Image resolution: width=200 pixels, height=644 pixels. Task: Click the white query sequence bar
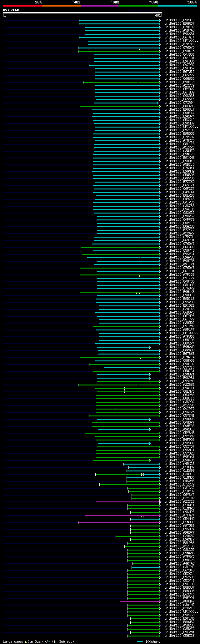click(82, 13)
